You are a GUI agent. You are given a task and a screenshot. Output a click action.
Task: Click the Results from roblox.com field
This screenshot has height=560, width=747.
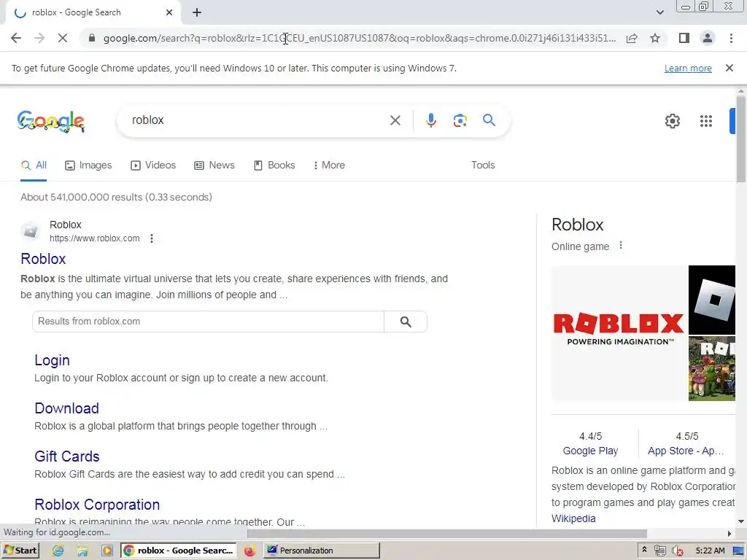pyautogui.click(x=208, y=322)
